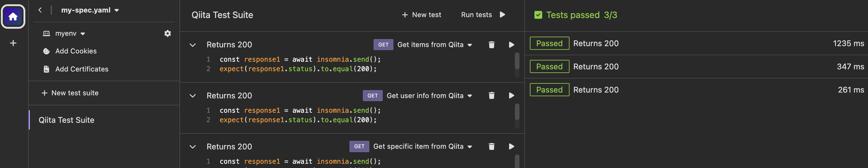
Task: Delete the Get user info test
Action: pyautogui.click(x=491, y=96)
